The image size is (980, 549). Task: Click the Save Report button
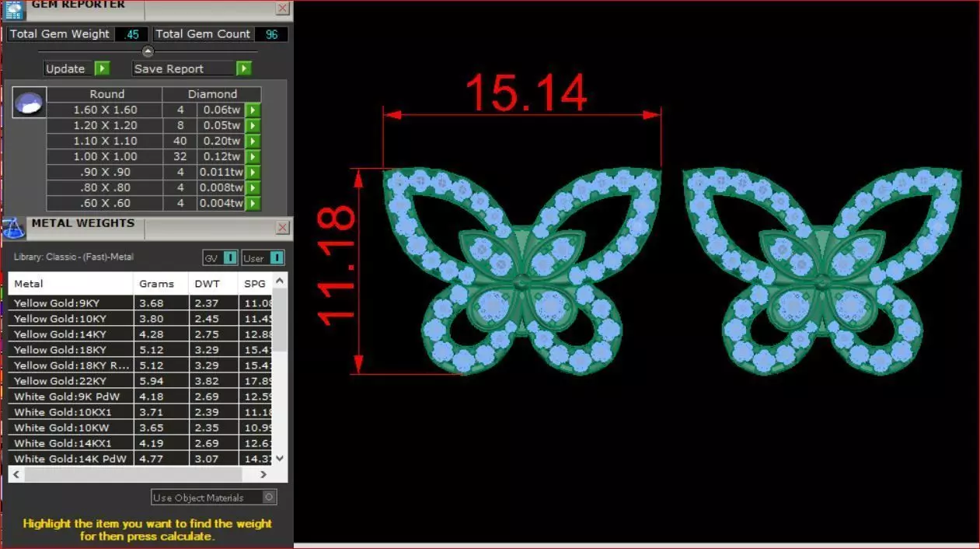click(183, 68)
